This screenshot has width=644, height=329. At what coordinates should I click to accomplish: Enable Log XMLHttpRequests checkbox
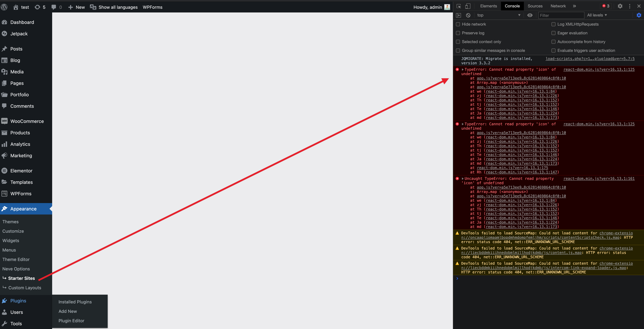(x=553, y=24)
